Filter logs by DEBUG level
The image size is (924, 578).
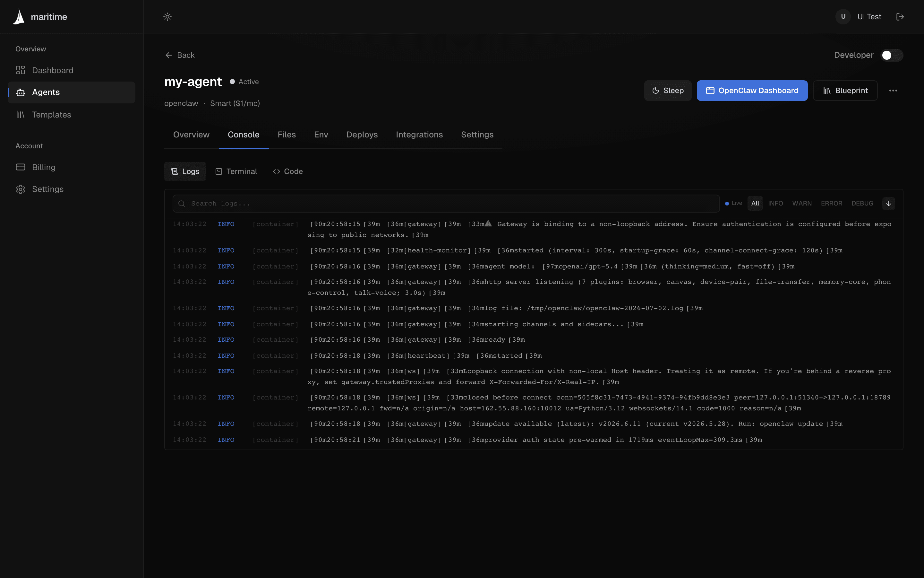coord(862,203)
